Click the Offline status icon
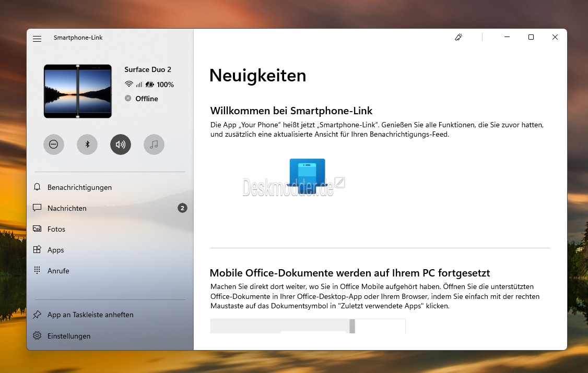Image resolution: width=588 pixels, height=373 pixels. (128, 98)
